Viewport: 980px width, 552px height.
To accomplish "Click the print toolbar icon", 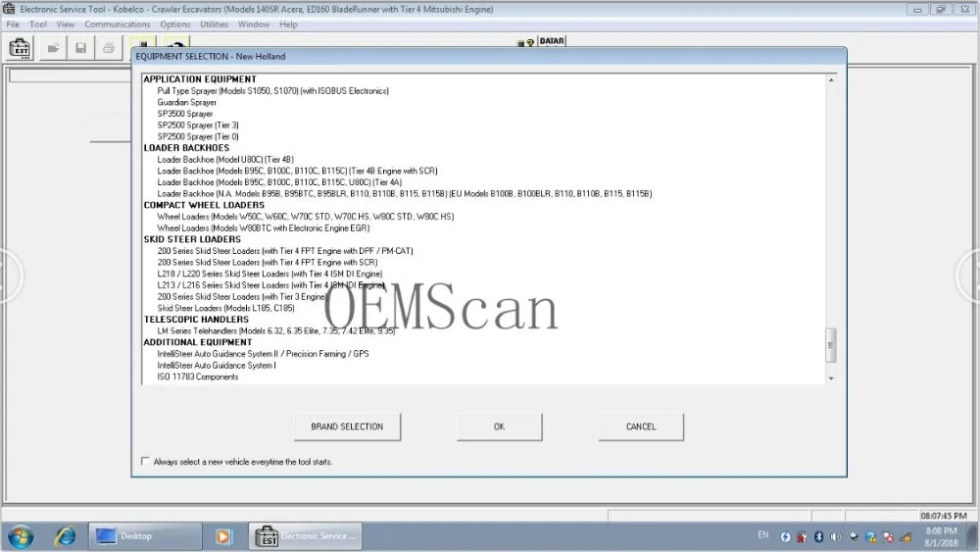I will tap(109, 48).
